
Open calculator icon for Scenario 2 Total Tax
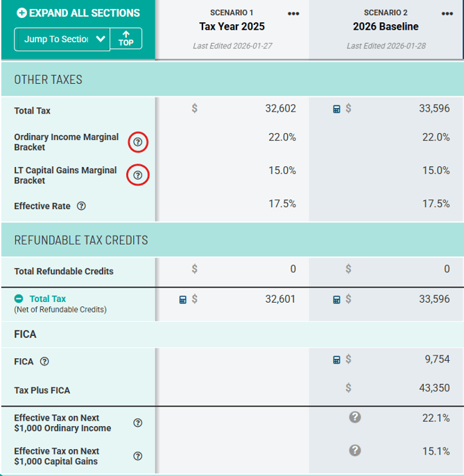pos(336,109)
